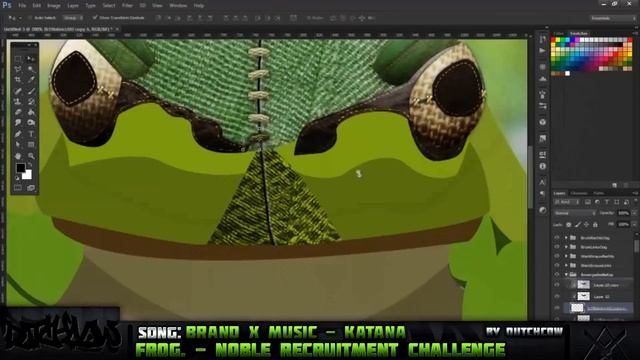Select the Hand tool
The image size is (640, 360).
(18, 156)
